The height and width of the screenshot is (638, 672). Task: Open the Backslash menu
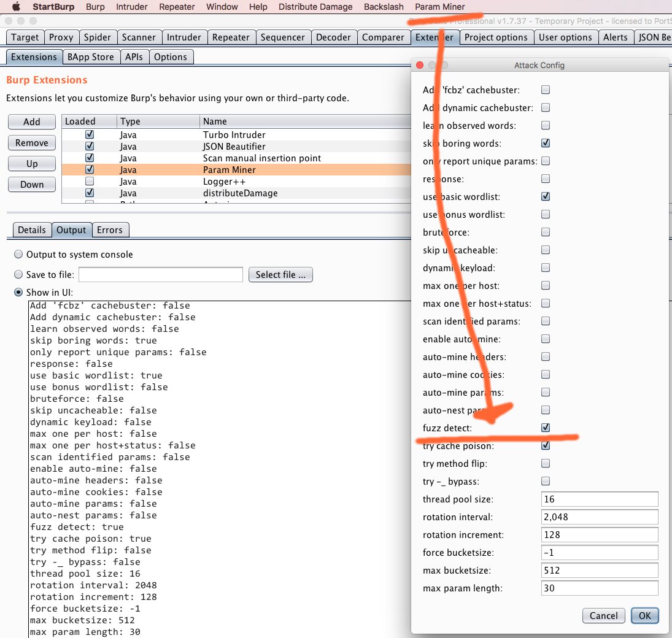pos(384,7)
